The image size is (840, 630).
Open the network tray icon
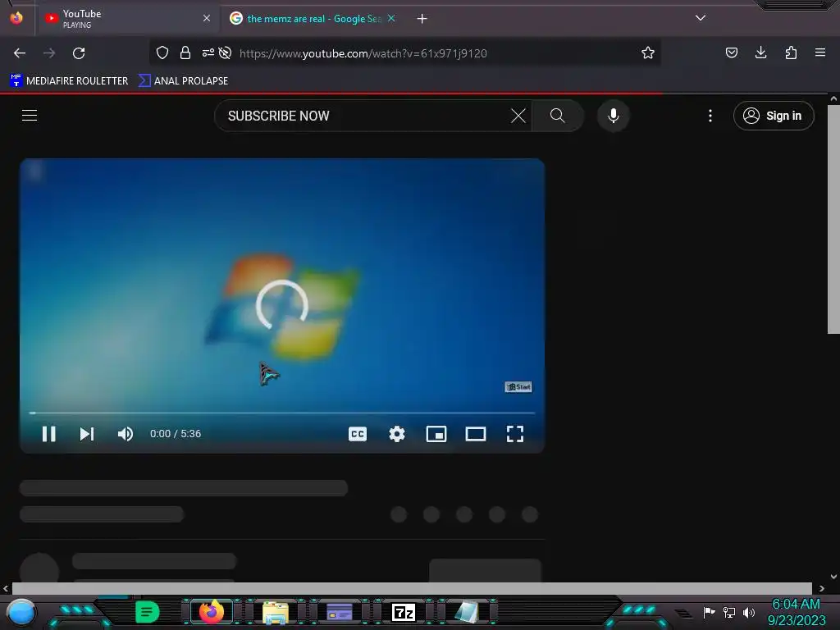point(729,612)
